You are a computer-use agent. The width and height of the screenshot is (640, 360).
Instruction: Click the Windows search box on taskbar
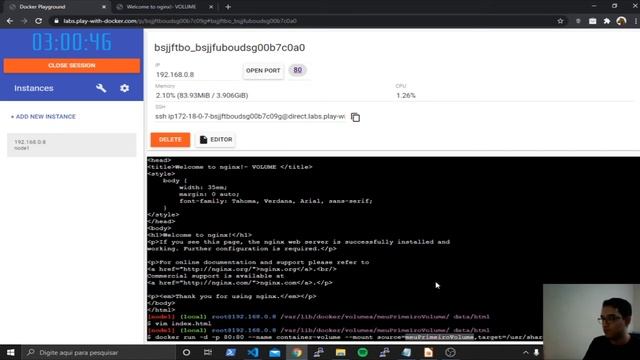click(98, 352)
